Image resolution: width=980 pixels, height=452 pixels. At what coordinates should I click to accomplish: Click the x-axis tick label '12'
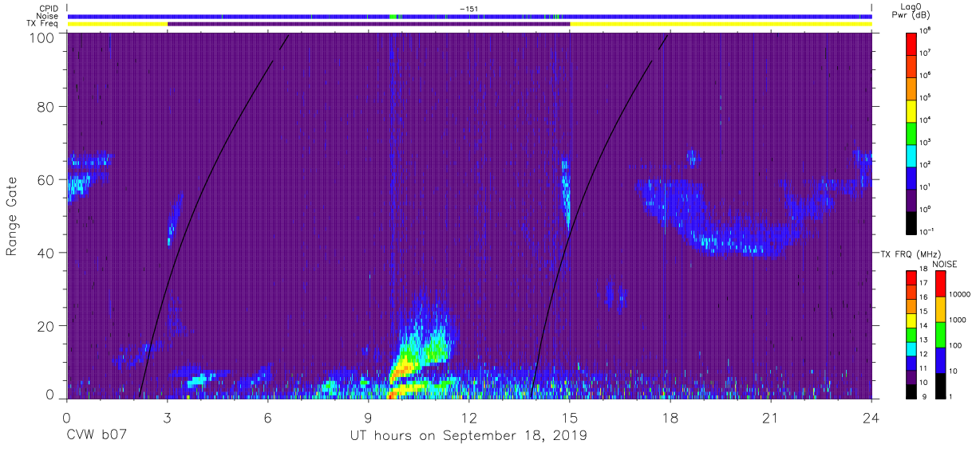coord(468,418)
